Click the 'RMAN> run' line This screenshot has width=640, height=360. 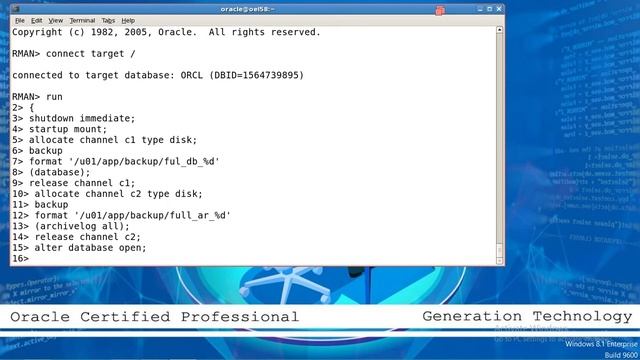tap(37, 97)
